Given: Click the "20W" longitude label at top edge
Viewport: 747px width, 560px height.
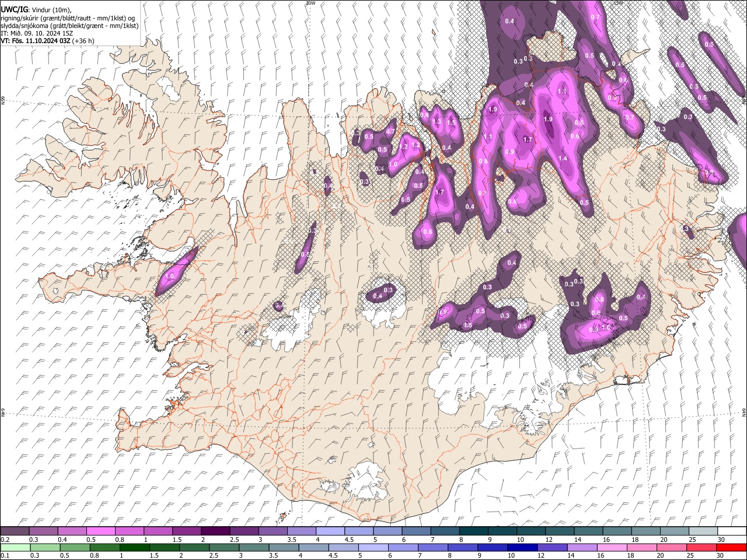Looking at the screenshot, I should (310, 3).
